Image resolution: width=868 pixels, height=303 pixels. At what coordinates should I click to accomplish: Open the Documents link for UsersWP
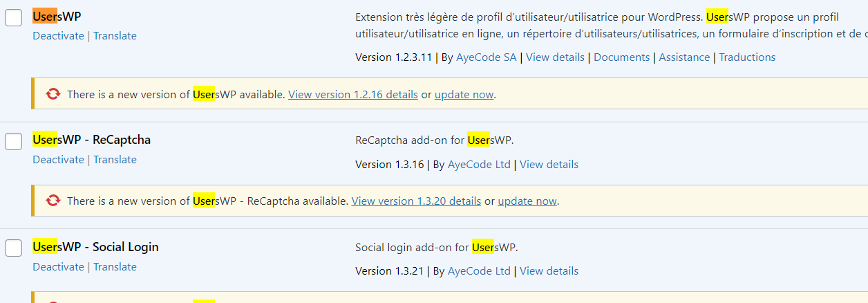[621, 57]
